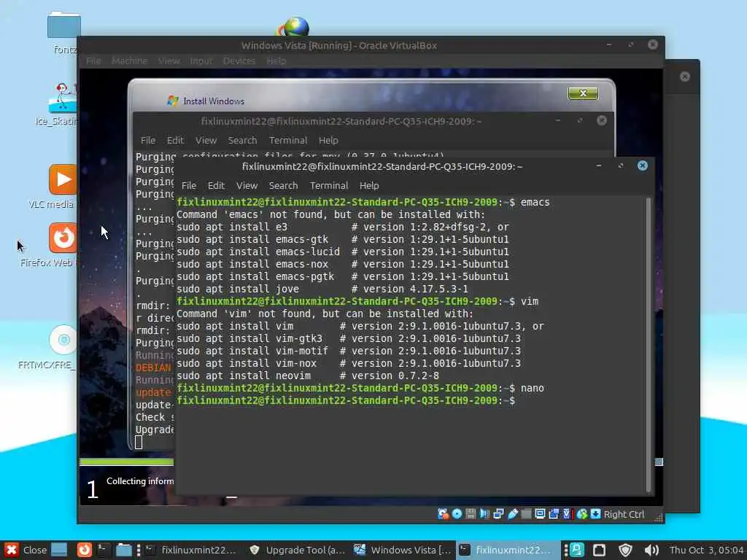Screen dimensions: 747x560
Task: Click VirtualBox network adapters status icon
Action: coord(498,514)
